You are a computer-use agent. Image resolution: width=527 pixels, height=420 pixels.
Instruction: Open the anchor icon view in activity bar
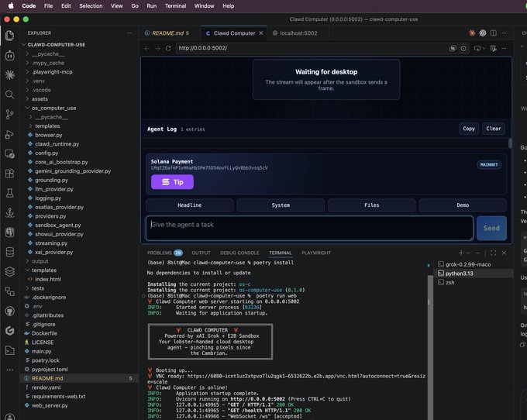point(10,212)
